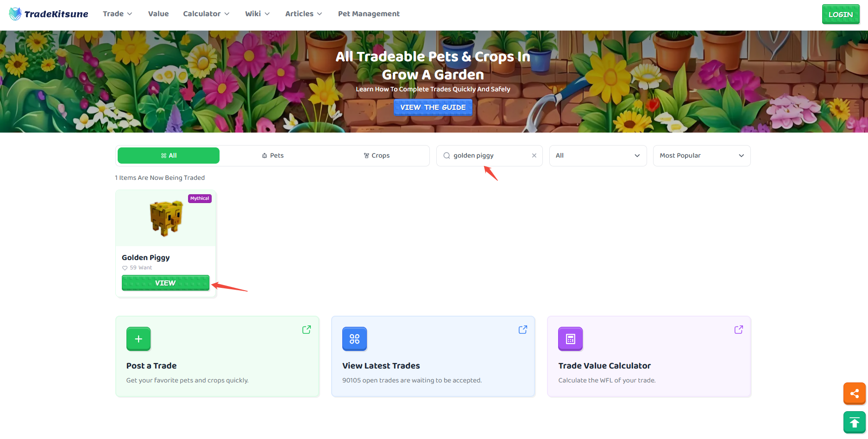Click the search magnifier icon
This screenshot has width=868, height=439.
tap(447, 156)
